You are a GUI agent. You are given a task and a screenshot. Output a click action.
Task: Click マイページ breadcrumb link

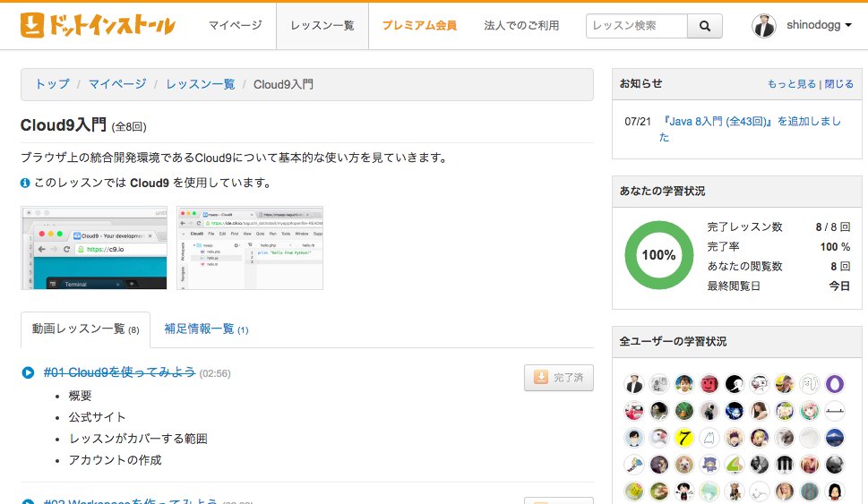117,84
